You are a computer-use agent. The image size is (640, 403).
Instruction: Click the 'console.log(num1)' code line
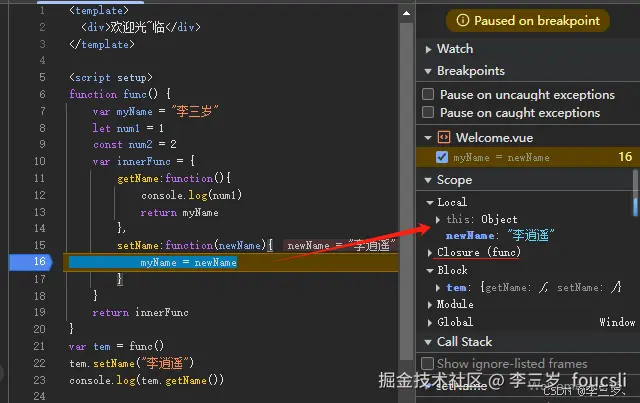pyautogui.click(x=191, y=195)
